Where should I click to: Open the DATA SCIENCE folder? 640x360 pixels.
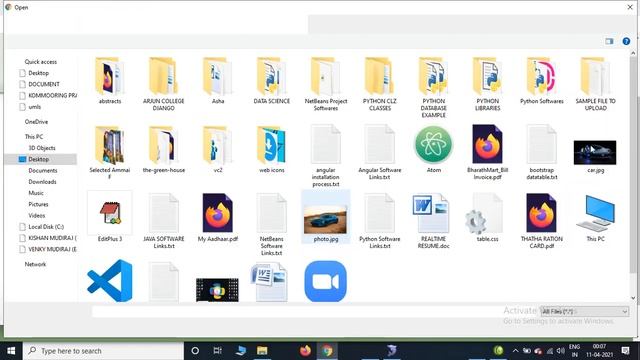[271, 81]
